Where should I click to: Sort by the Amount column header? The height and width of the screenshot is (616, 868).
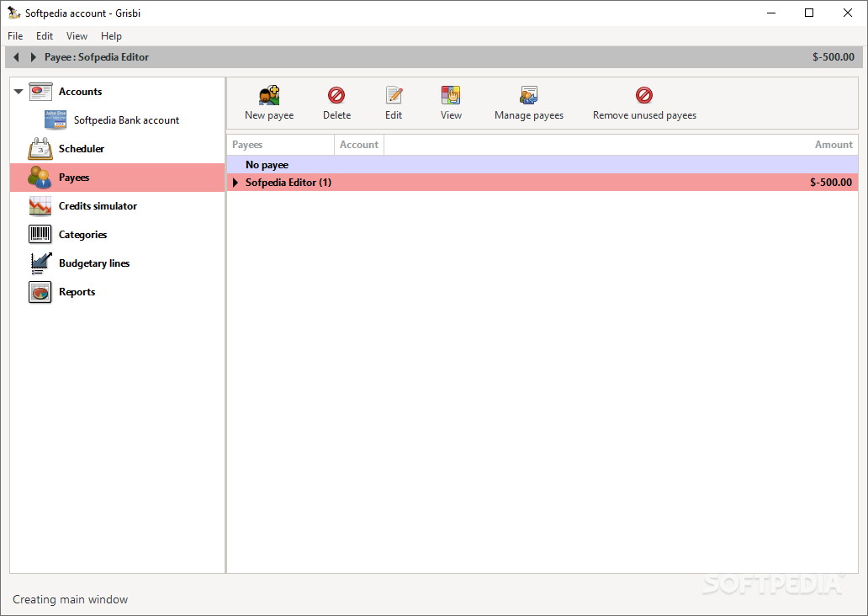click(x=621, y=145)
